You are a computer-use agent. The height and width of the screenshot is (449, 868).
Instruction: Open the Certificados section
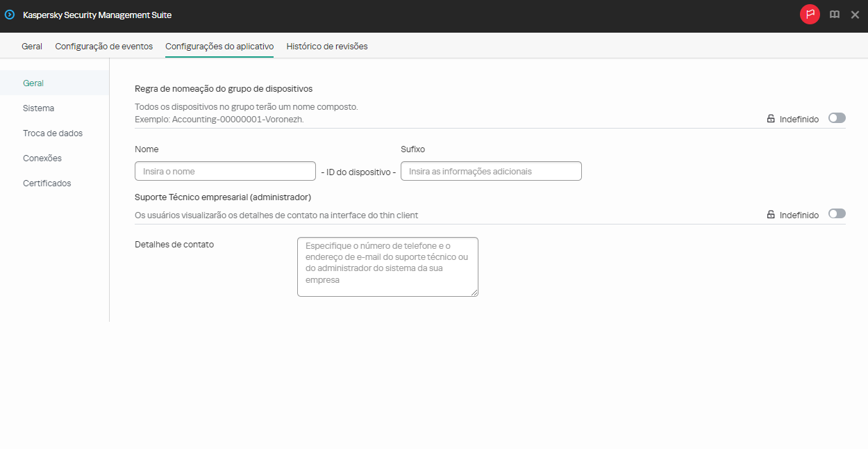pos(47,183)
